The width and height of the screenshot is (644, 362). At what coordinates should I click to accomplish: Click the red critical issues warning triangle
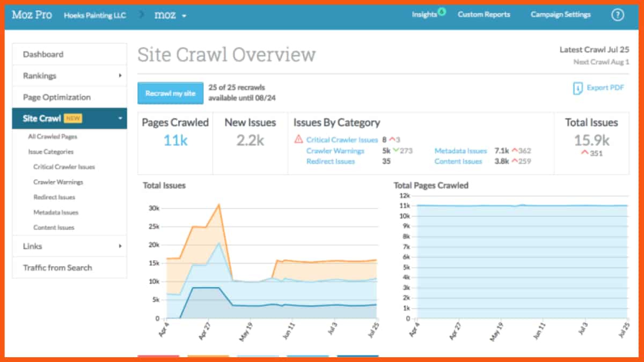click(x=298, y=139)
